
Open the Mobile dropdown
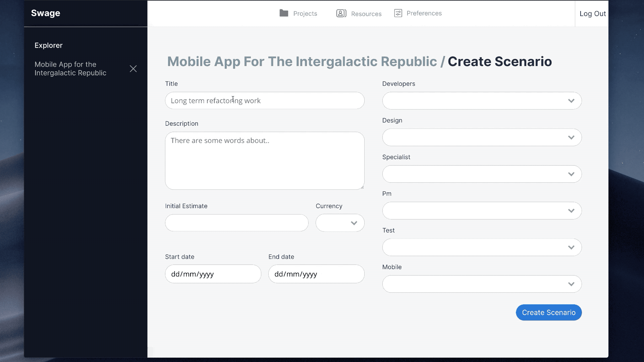(482, 284)
